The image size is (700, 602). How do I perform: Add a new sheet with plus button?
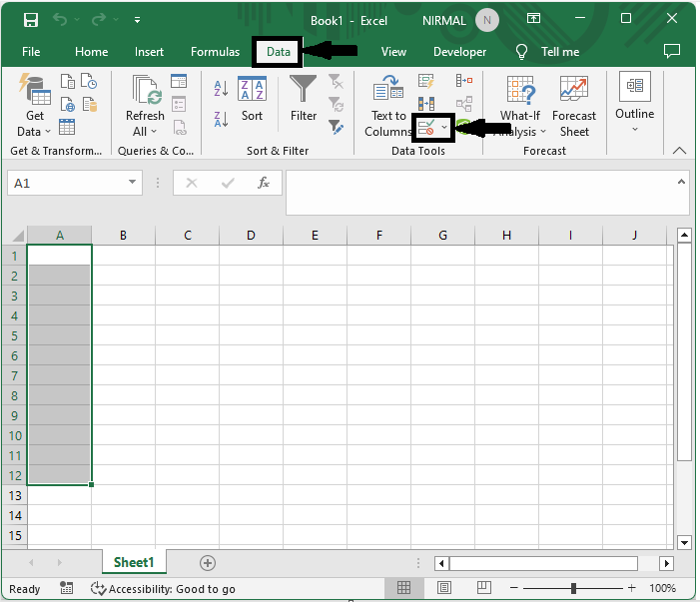(208, 563)
